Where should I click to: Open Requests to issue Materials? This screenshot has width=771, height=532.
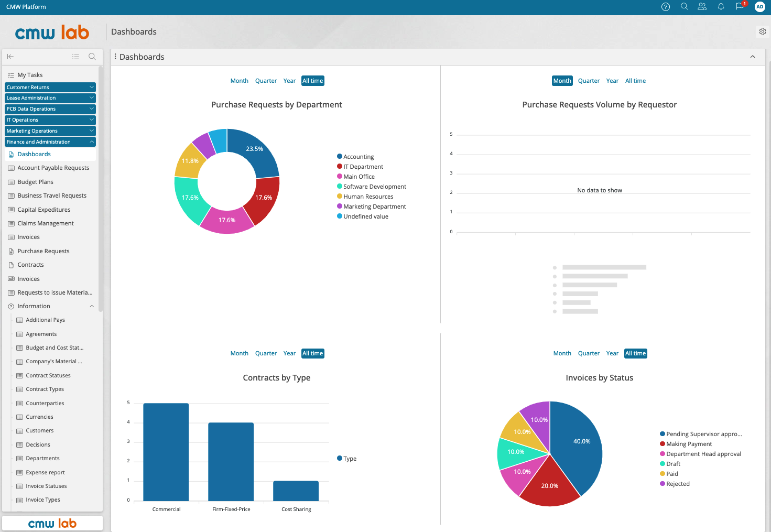click(55, 293)
